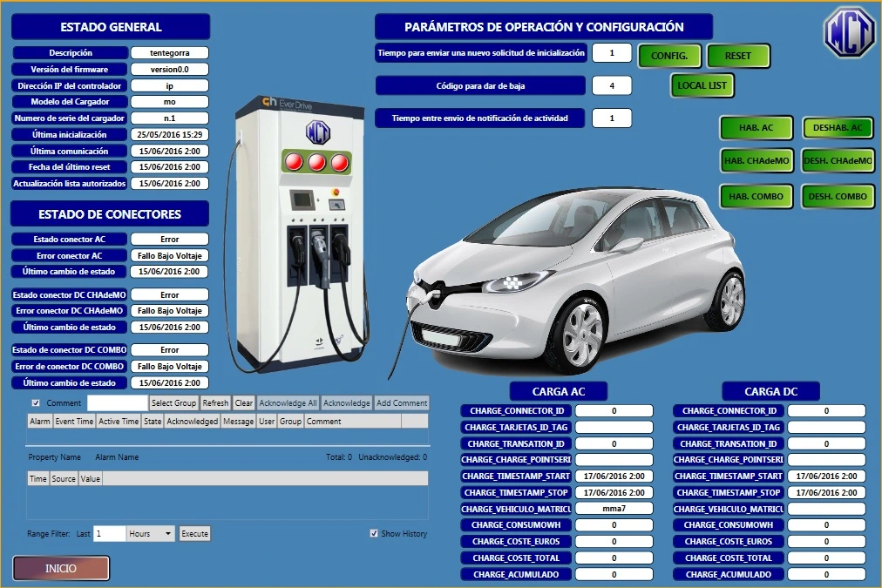Disable COMBO with DESH. COMBO button
The width and height of the screenshot is (882, 588).
[x=838, y=196]
